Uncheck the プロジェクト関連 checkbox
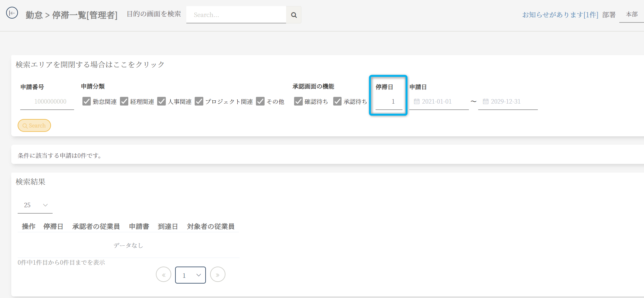Screen dimensions: 644x298 click(199, 101)
